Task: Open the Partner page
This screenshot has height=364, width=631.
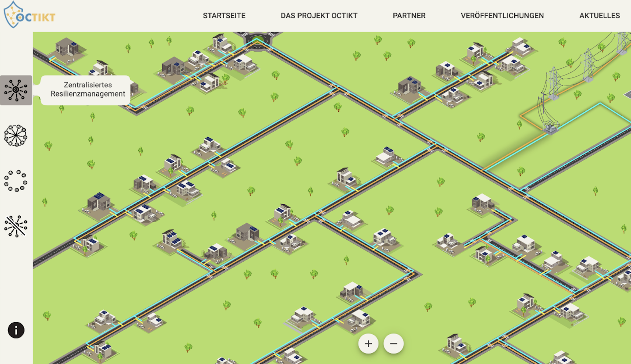Action: 409,16
